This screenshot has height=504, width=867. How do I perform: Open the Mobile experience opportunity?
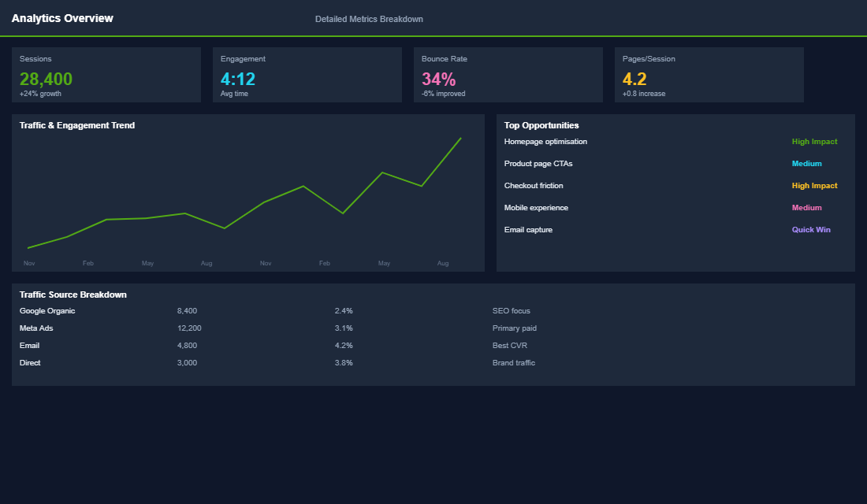[535, 207]
